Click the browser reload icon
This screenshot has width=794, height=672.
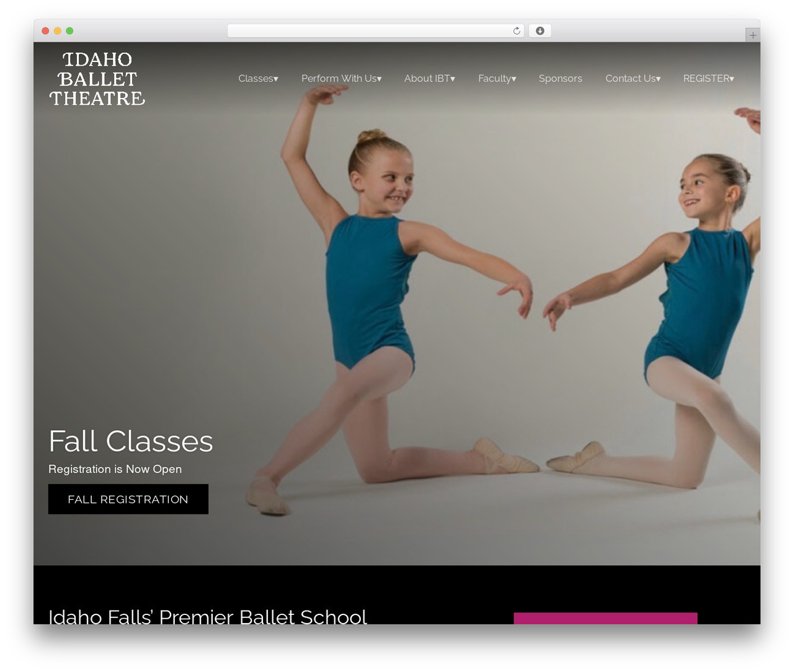point(516,31)
